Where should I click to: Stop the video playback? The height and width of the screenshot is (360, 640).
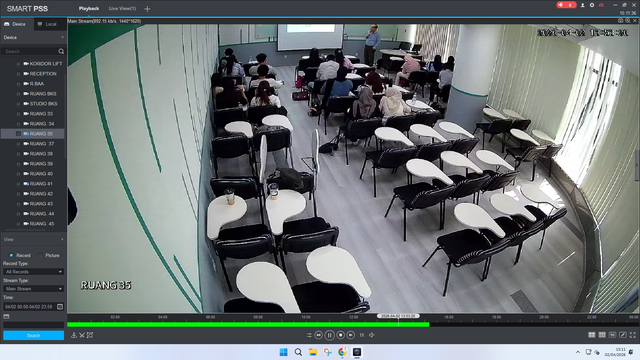[x=340, y=335]
